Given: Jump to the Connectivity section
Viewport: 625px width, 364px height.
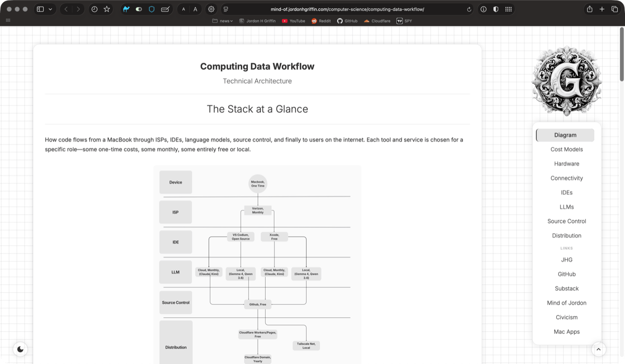Looking at the screenshot, I should click(567, 178).
